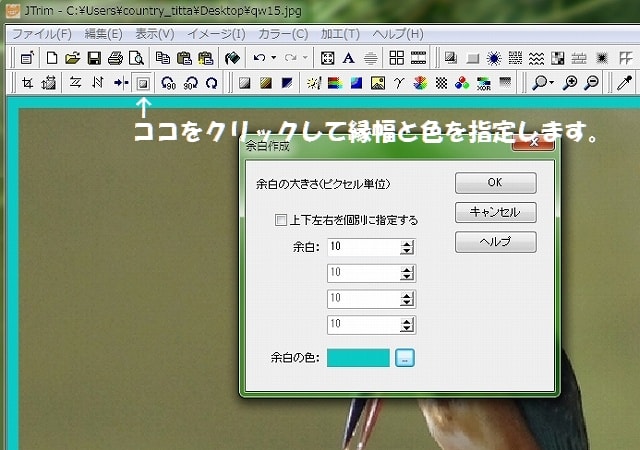Click the first 余白 input field
640x450 pixels.
[371, 247]
